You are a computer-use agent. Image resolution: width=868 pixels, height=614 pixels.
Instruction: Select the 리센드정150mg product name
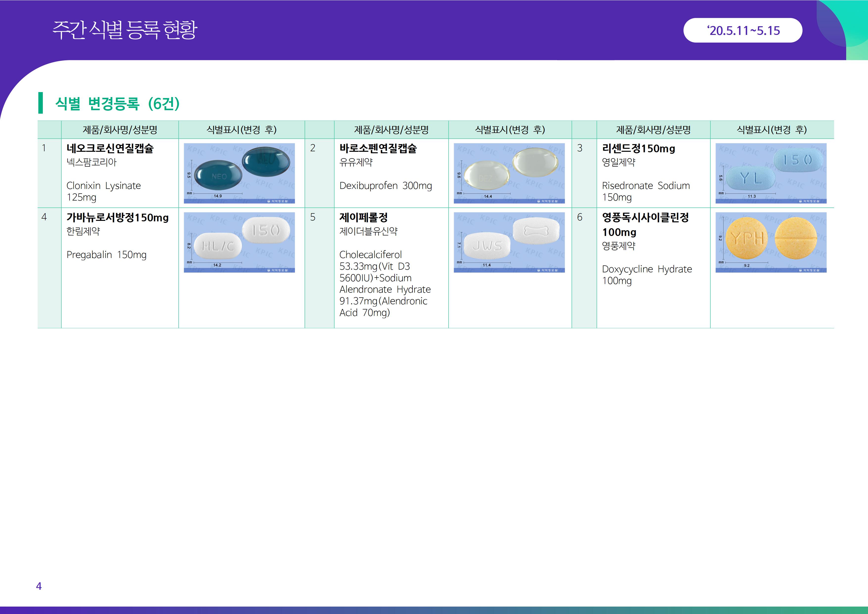pyautogui.click(x=638, y=148)
